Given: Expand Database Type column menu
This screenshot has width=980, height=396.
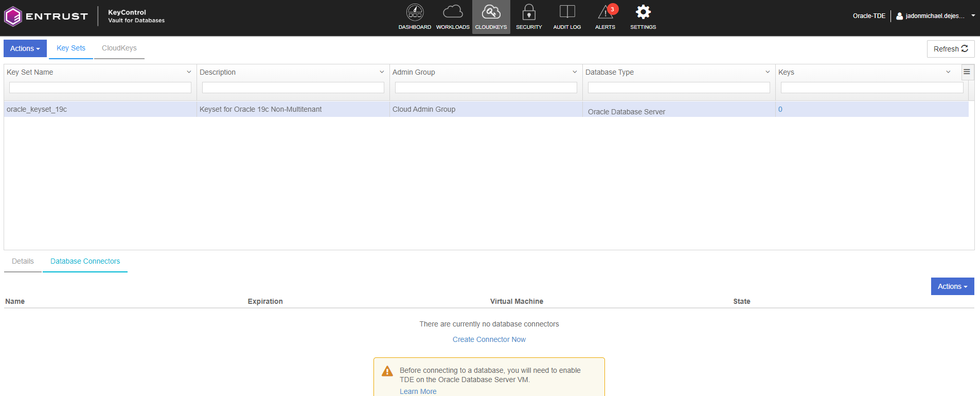Looking at the screenshot, I should [768, 72].
